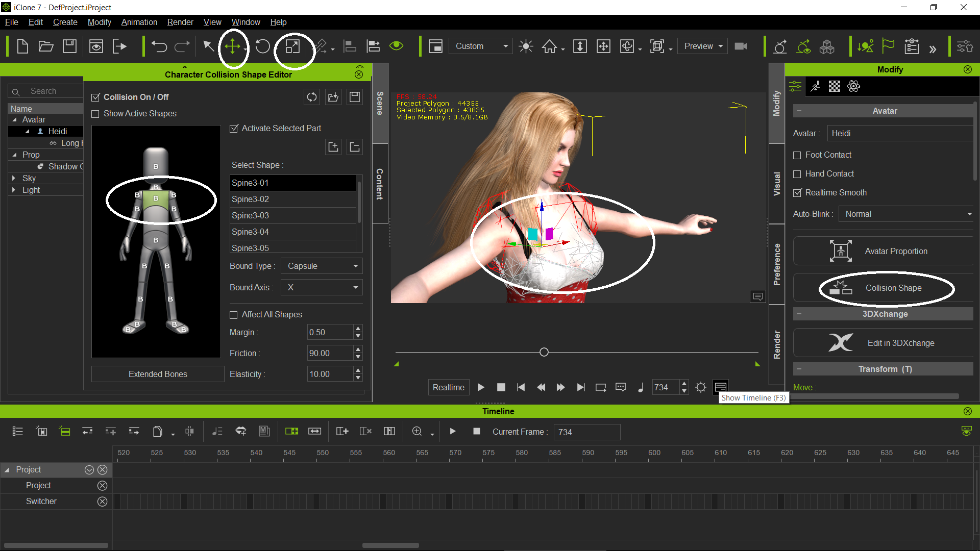Toggle the green eye visibility icon
Viewport: 980px width, 551px height.
tap(396, 46)
